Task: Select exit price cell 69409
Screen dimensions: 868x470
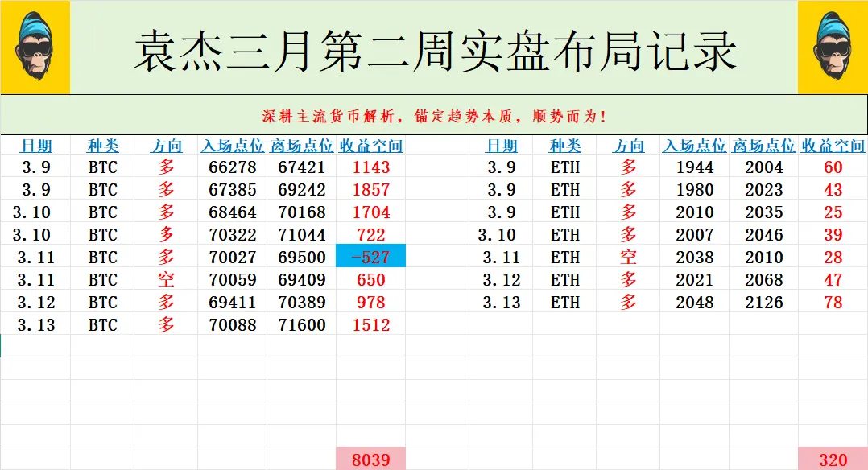Action: click(302, 279)
